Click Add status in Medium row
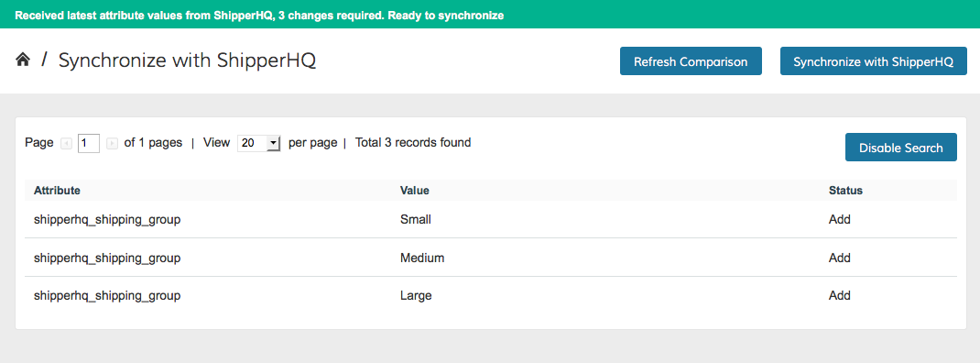Viewport: 980px width, 363px height. point(839,258)
